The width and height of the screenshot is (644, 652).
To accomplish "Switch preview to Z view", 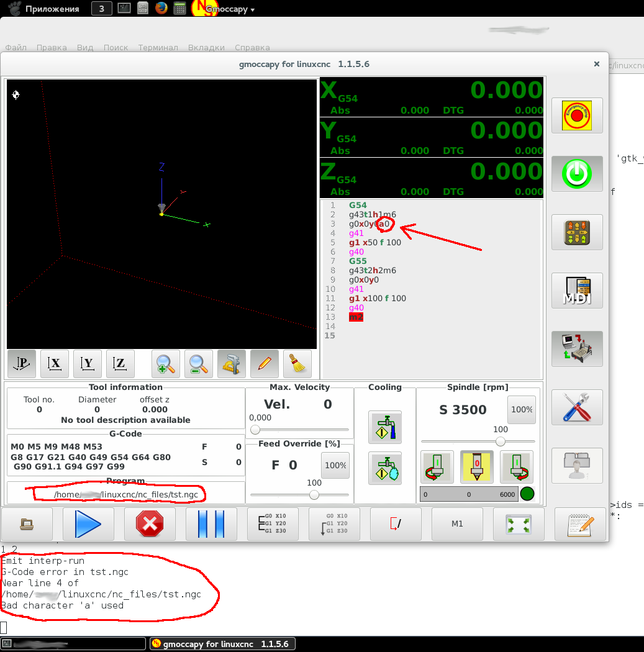I will coord(120,364).
